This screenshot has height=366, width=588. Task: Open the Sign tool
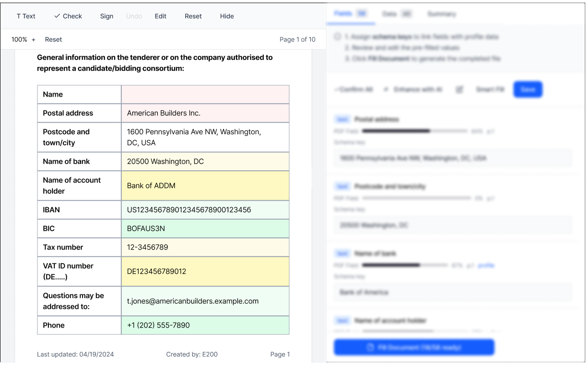point(107,16)
